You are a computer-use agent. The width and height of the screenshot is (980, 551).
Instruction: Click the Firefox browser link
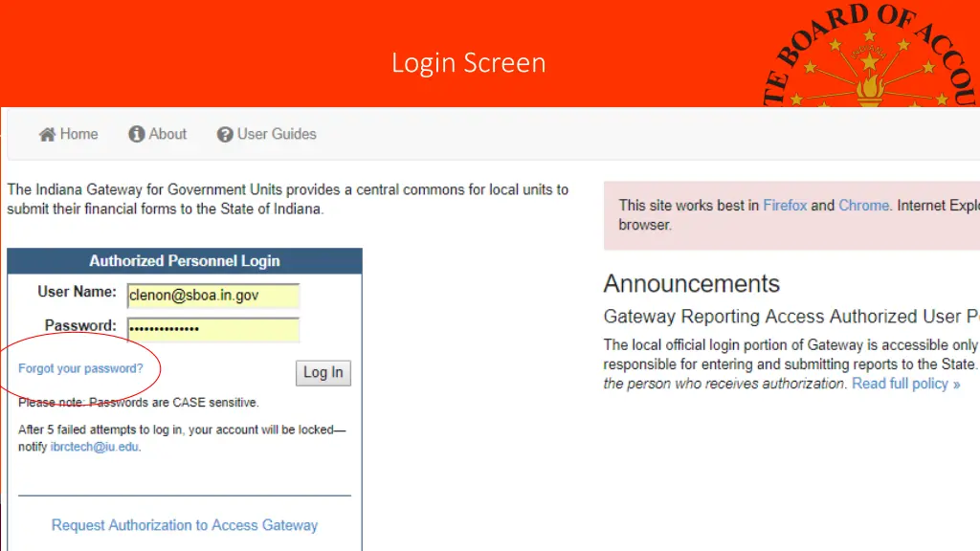[x=785, y=205]
